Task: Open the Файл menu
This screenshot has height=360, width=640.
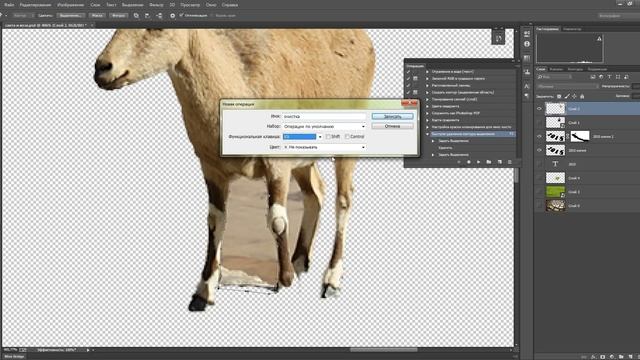Action: (9, 5)
